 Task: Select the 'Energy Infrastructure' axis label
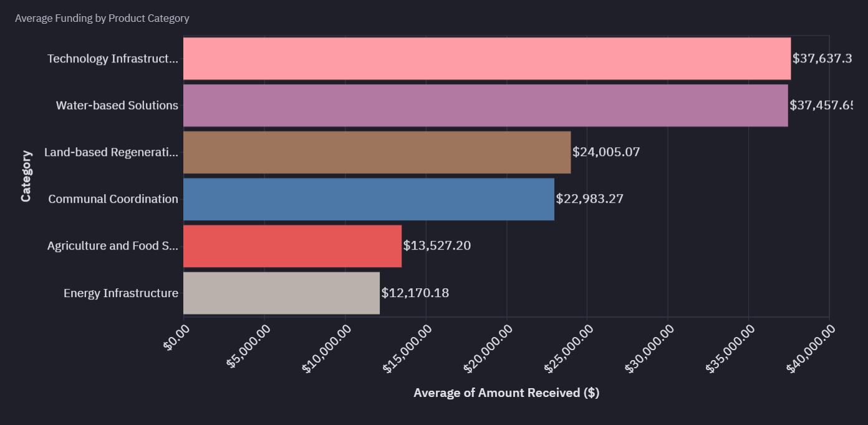pos(120,293)
